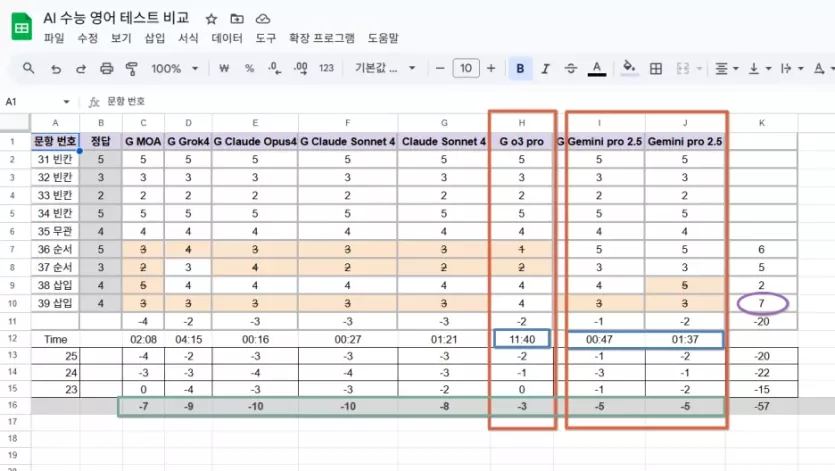Image resolution: width=835 pixels, height=471 pixels.
Task: Open the font dropdown labeled 기본값
Action: tap(385, 68)
